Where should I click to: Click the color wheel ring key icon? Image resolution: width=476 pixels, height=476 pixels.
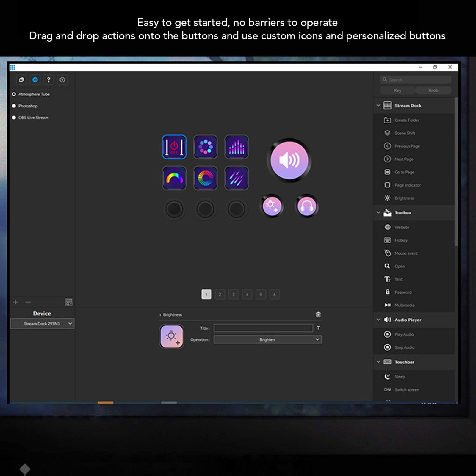click(205, 178)
